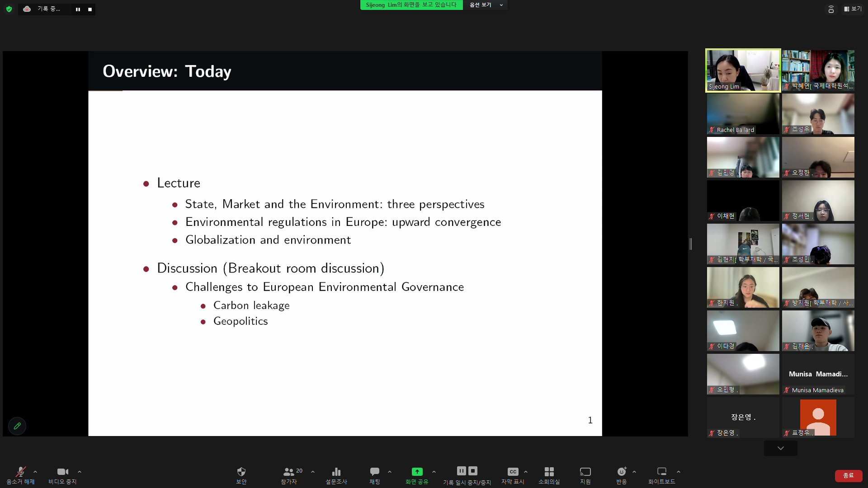The height and width of the screenshot is (488, 868).
Task: Open the View Options dropdown at top
Action: tap(486, 5)
